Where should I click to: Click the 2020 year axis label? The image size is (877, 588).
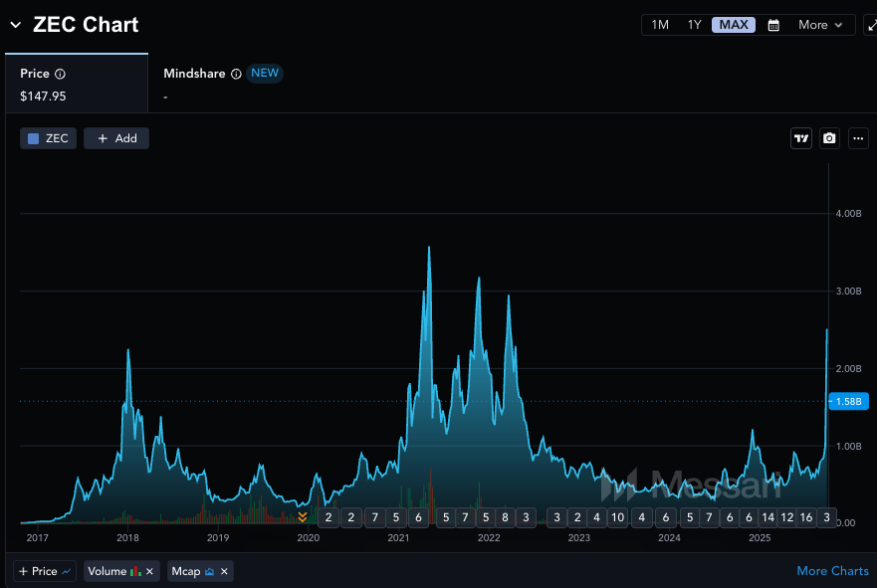point(309,537)
